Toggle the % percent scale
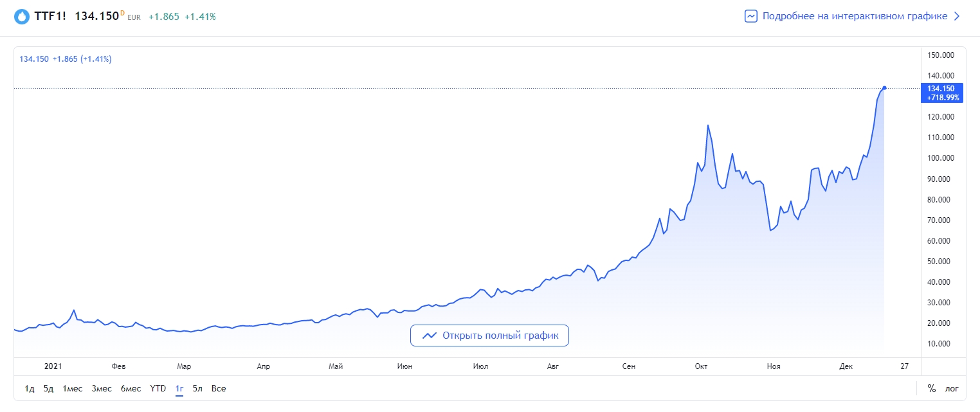 (931, 388)
